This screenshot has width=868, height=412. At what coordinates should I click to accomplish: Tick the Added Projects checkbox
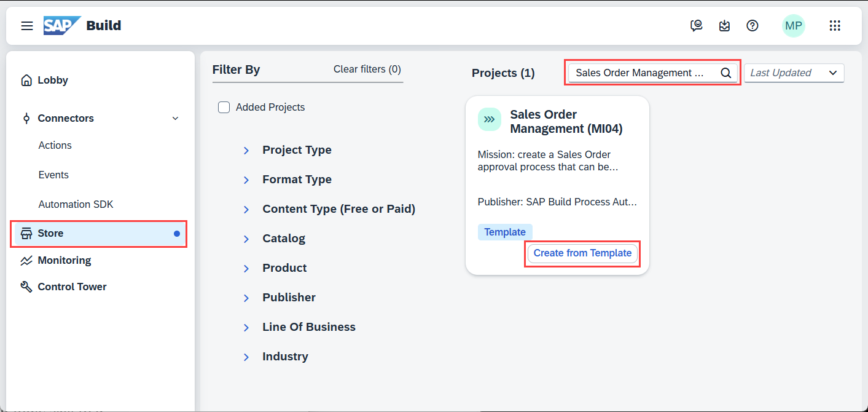pos(224,107)
